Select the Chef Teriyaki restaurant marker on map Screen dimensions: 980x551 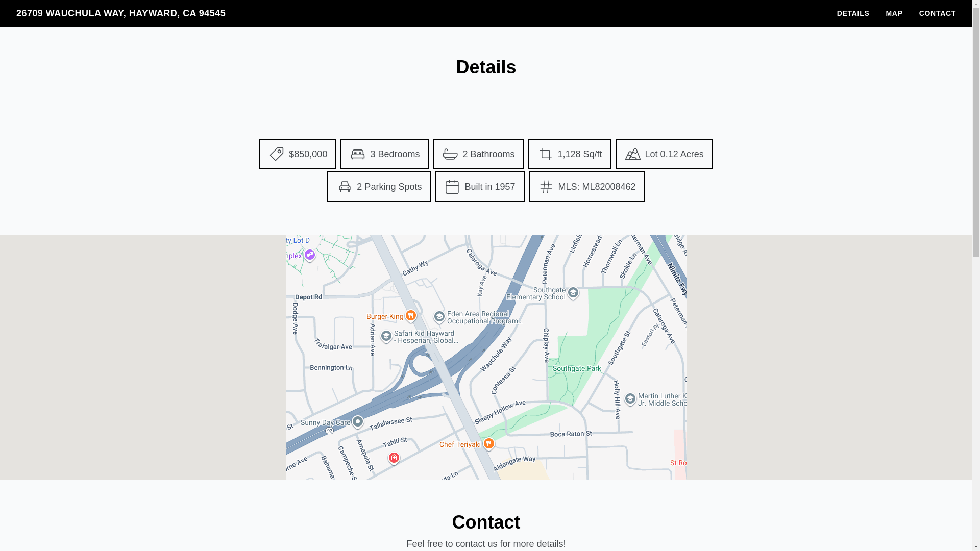[x=488, y=444]
